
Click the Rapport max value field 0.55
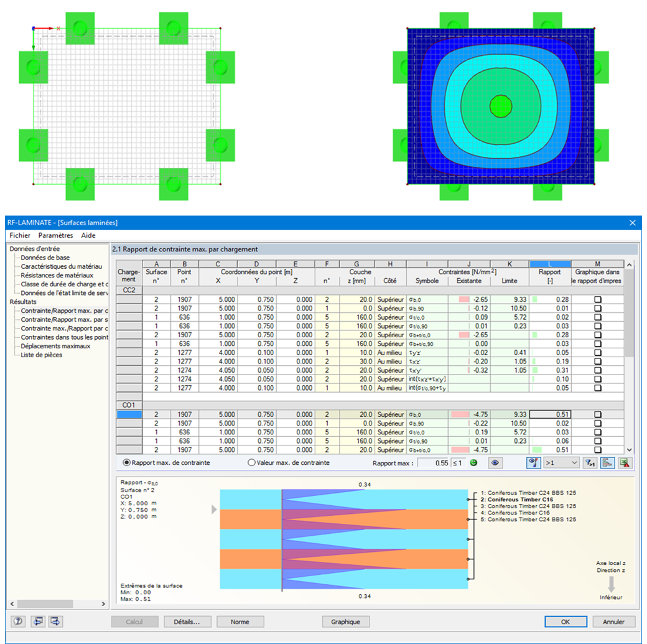pyautogui.click(x=434, y=463)
